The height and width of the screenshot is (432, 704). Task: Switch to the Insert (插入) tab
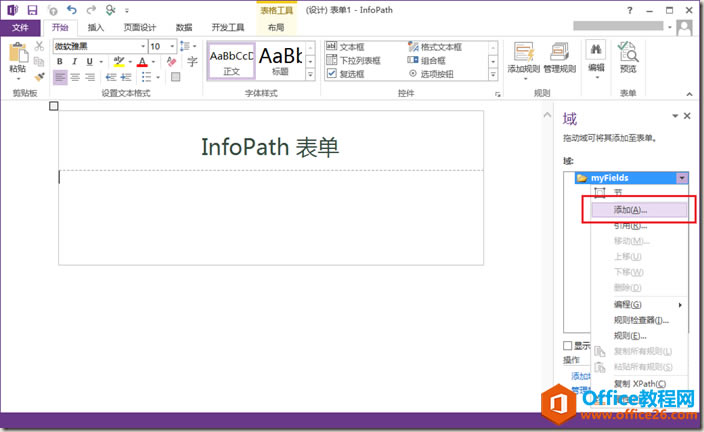[95, 27]
